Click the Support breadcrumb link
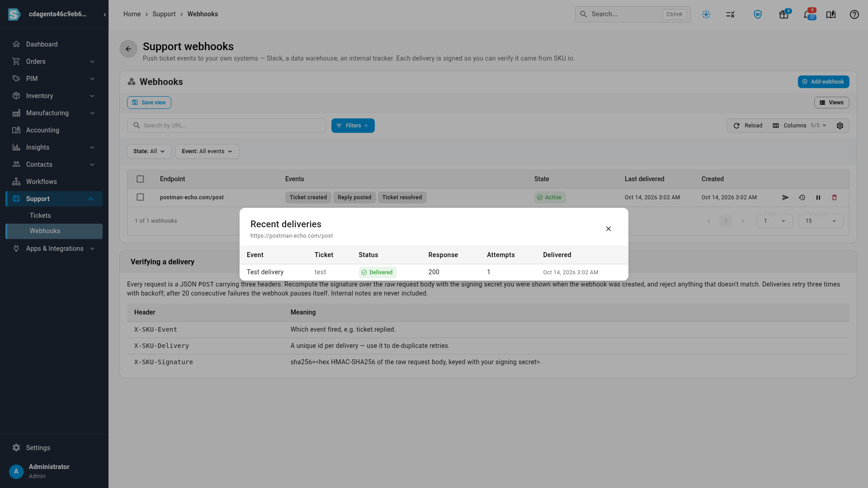 coord(164,14)
